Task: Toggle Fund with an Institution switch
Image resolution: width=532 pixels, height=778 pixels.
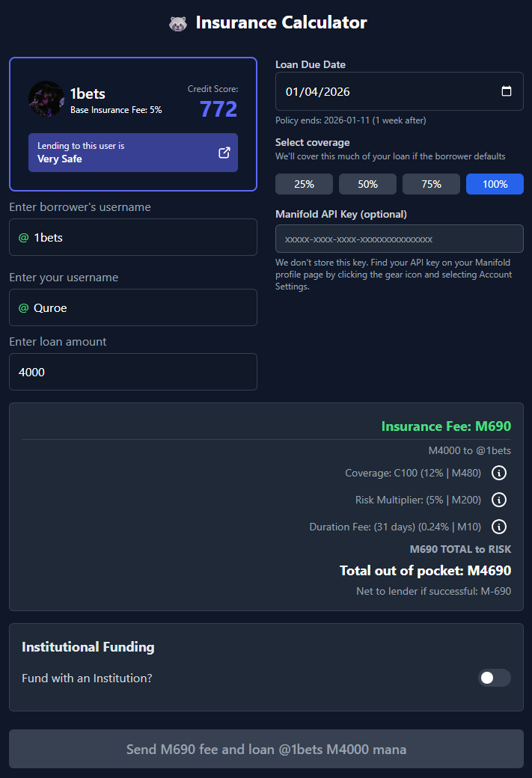Action: [x=494, y=678]
